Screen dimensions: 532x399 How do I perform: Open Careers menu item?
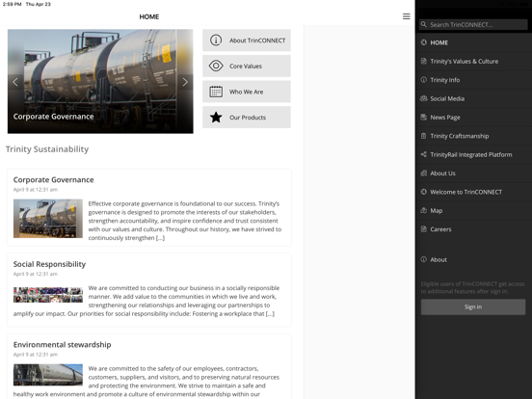point(473,229)
